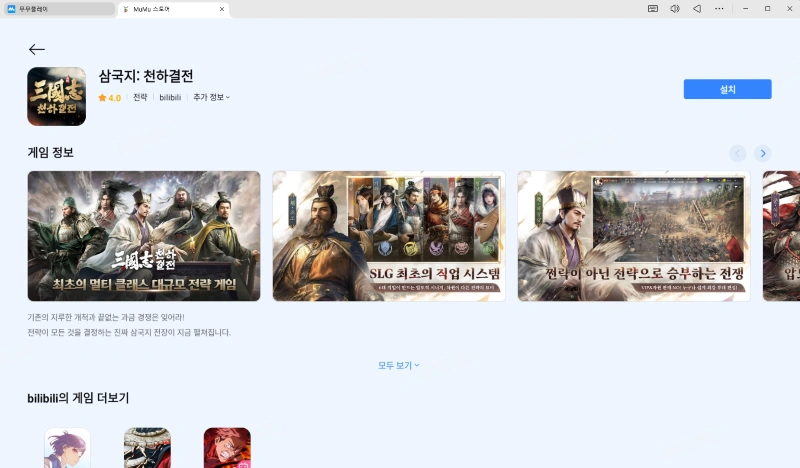Expand the 추가 정보 dropdown
This screenshot has height=468, width=800.
(211, 97)
